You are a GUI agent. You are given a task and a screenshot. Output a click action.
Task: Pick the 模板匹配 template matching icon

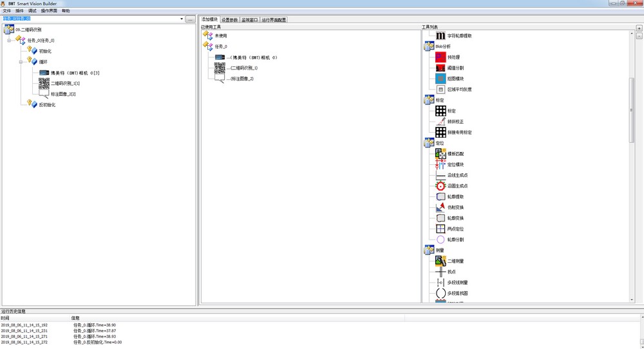(x=440, y=153)
